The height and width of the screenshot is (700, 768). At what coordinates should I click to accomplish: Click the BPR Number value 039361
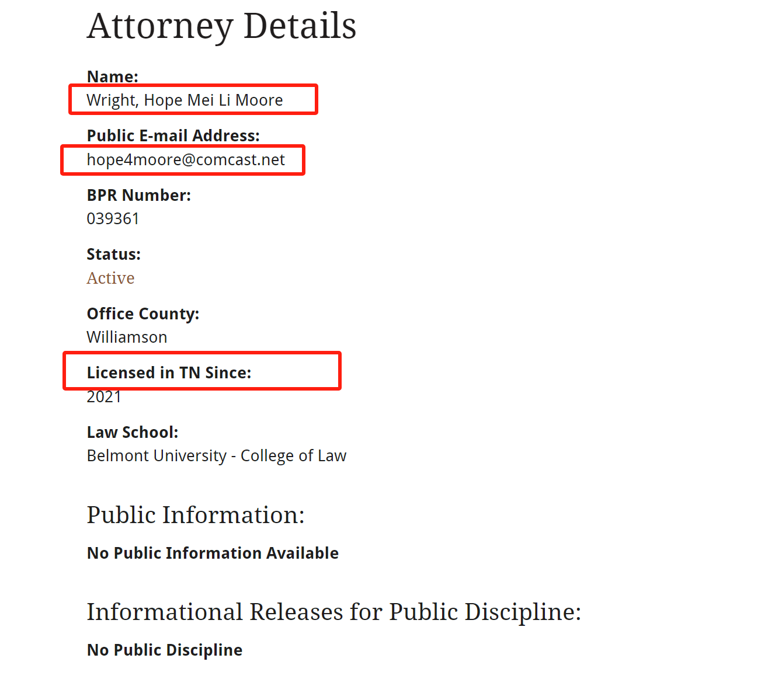[x=113, y=219]
